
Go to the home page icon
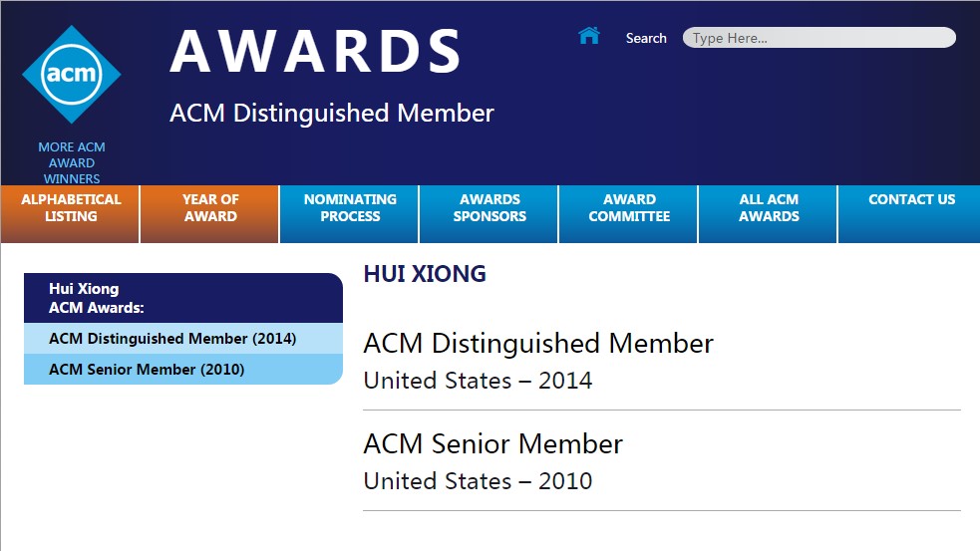(589, 36)
